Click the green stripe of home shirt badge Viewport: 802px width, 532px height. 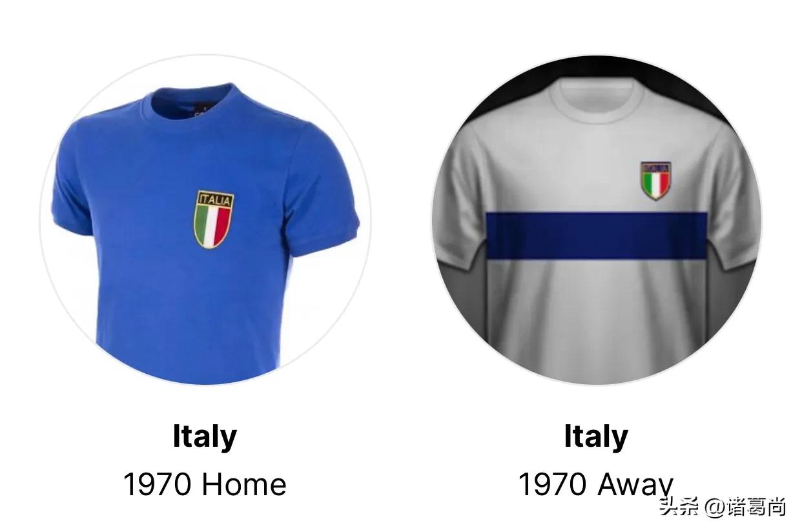(x=202, y=226)
